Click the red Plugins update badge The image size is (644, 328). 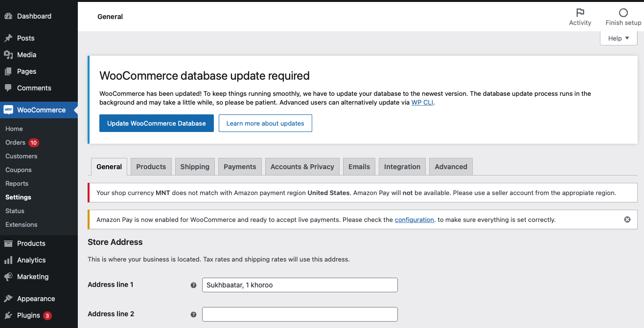pos(47,316)
